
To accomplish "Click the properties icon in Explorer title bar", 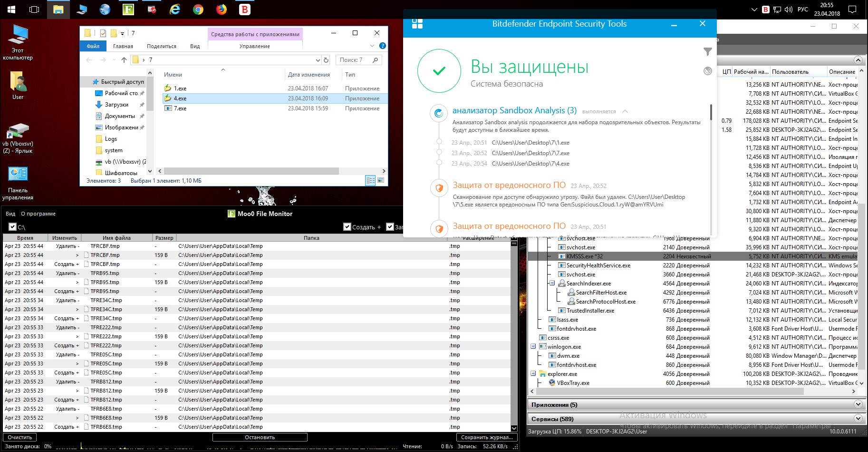I will pos(103,33).
